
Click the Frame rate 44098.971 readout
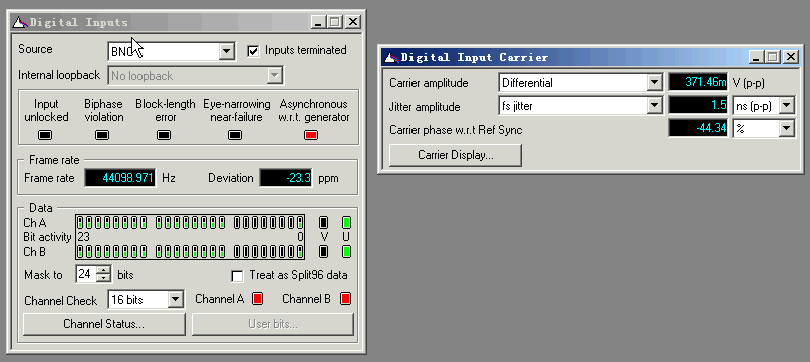point(120,178)
